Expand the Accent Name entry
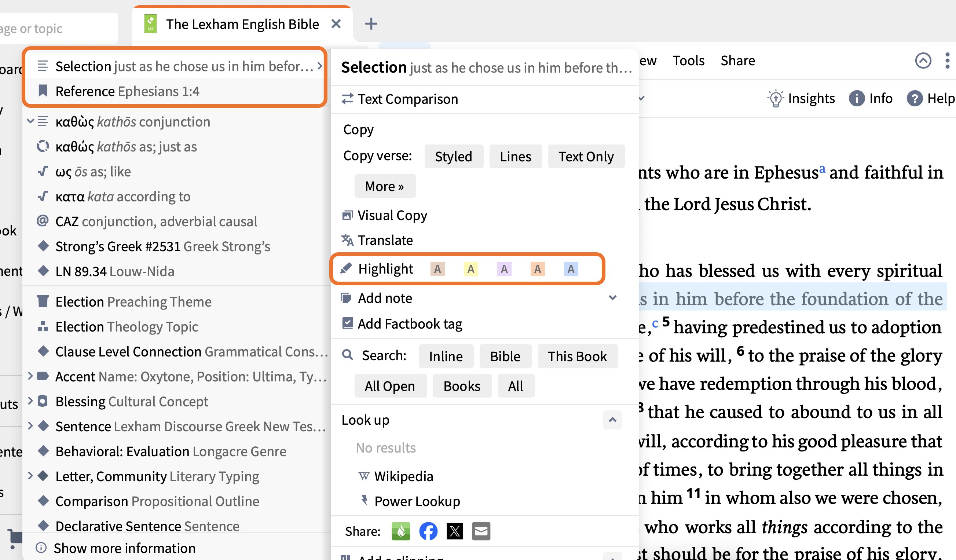 (x=30, y=376)
